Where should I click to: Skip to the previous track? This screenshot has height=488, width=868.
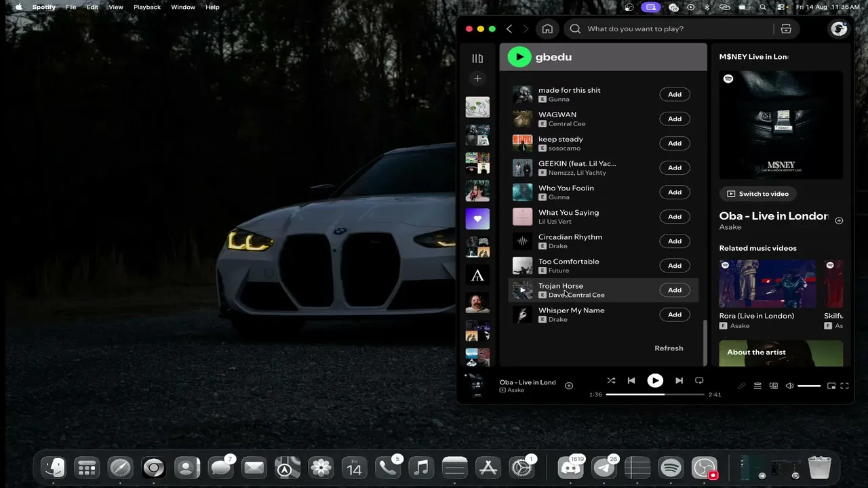(x=631, y=381)
